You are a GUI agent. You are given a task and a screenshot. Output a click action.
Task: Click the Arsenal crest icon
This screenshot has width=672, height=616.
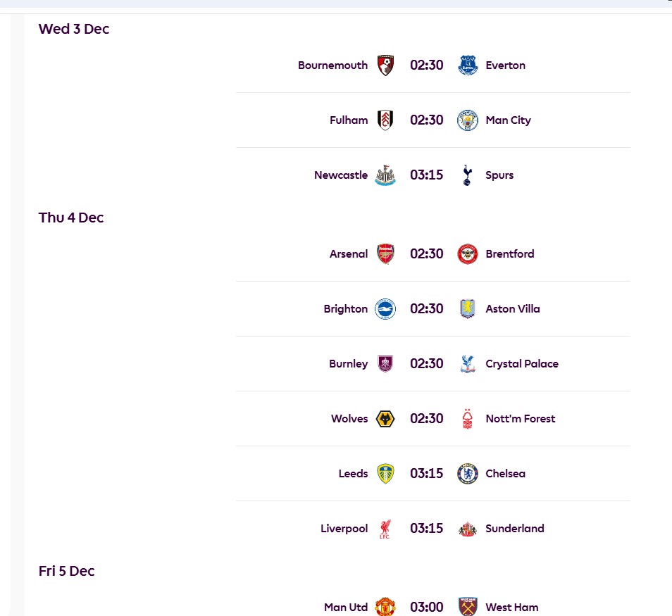tap(385, 253)
